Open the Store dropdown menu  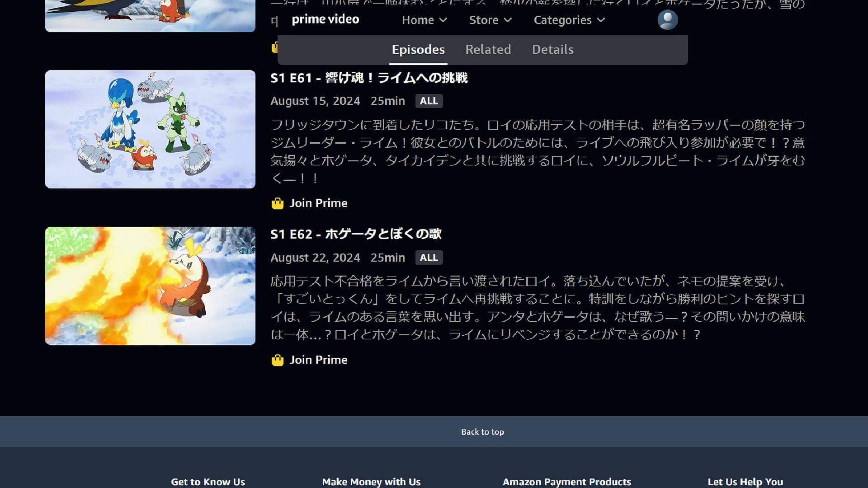click(490, 20)
